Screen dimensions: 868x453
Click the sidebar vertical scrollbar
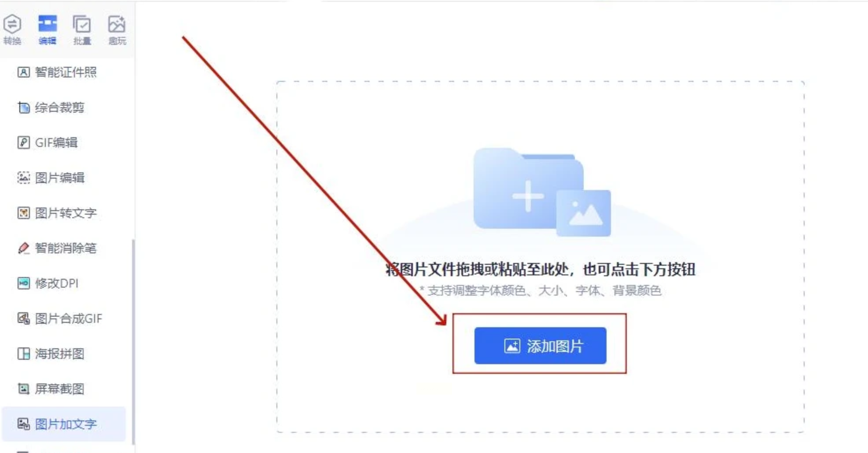(x=133, y=342)
